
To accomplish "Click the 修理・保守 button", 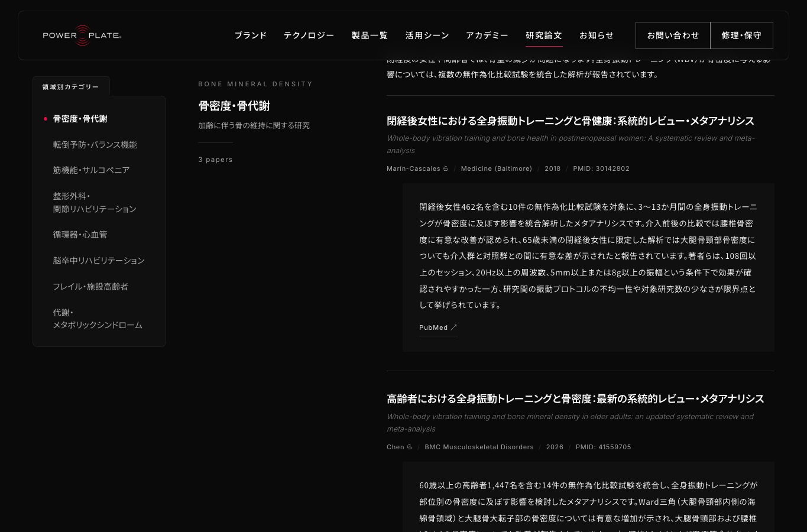I will click(x=741, y=35).
